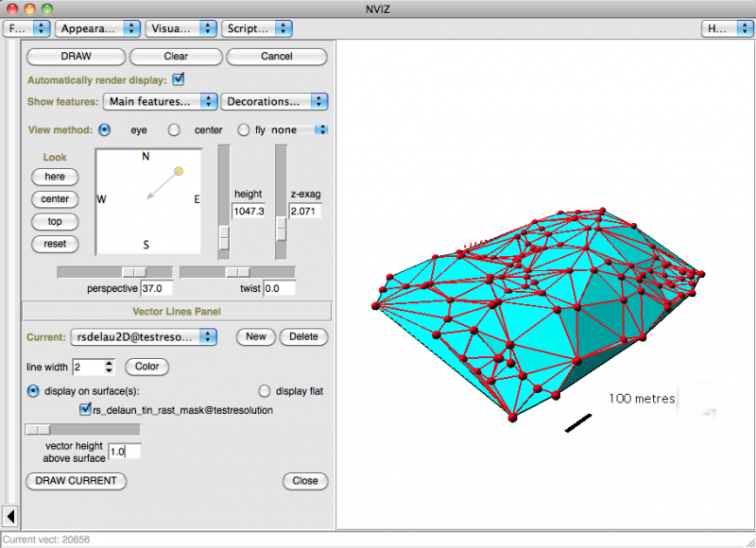Uncheck the rs_delaun_tin_rast_mask surface checkbox
Screen dimensions: 756x548
[86, 410]
